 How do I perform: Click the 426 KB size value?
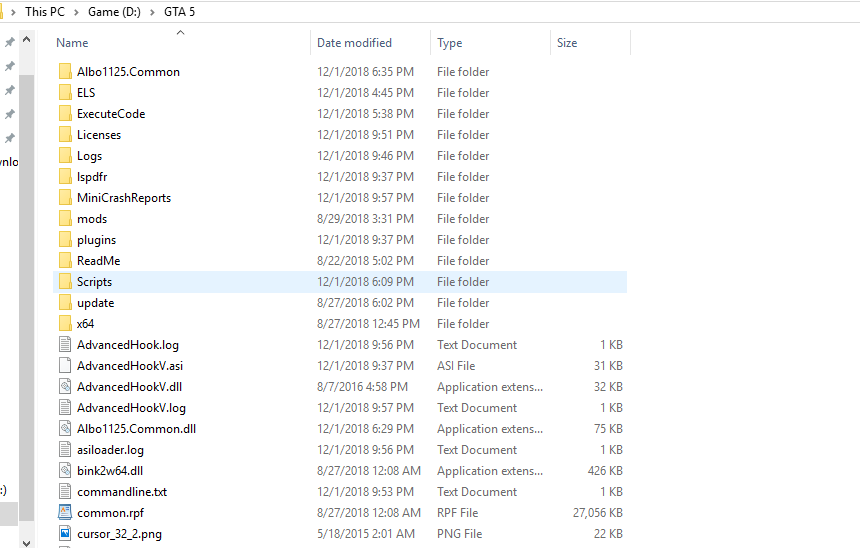605,471
